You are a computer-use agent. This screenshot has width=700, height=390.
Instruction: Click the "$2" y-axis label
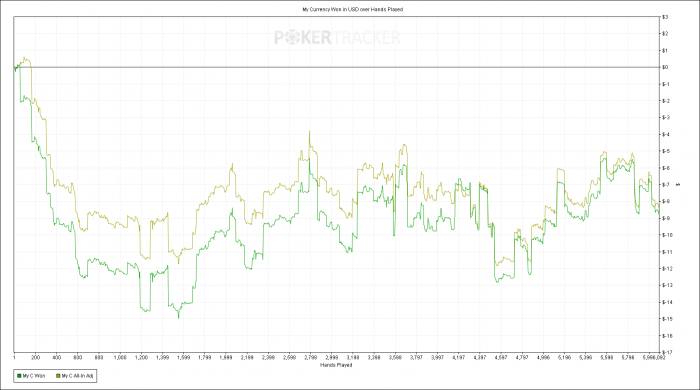click(665, 34)
